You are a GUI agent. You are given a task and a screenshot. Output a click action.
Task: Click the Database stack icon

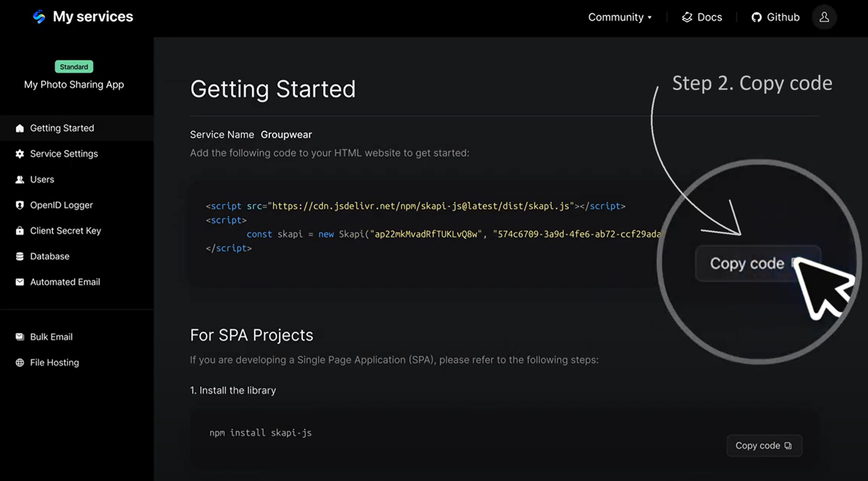pos(20,256)
